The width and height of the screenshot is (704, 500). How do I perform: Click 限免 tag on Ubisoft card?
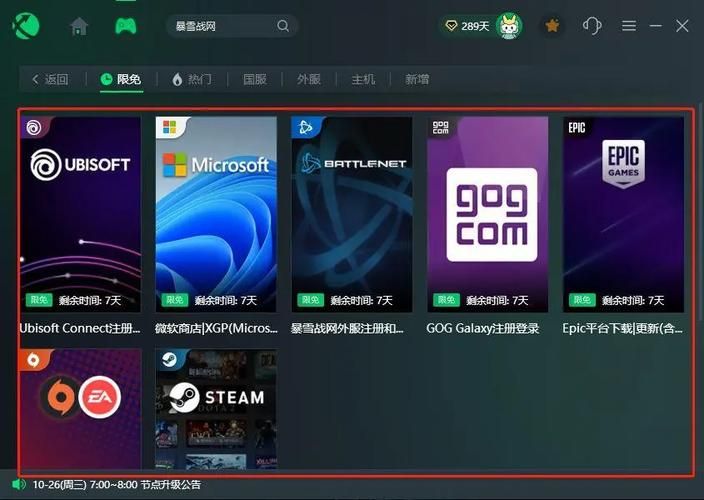click(x=39, y=300)
